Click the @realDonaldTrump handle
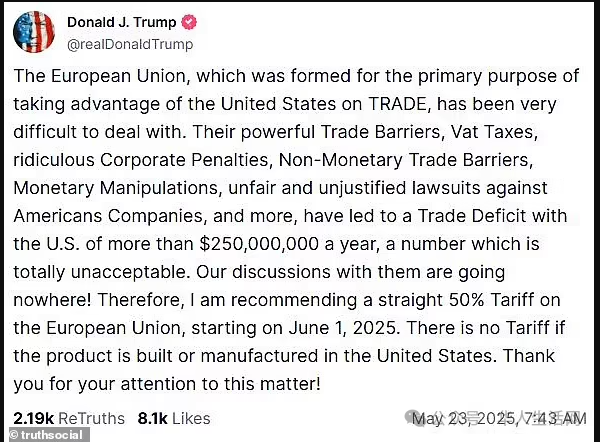 (130, 44)
